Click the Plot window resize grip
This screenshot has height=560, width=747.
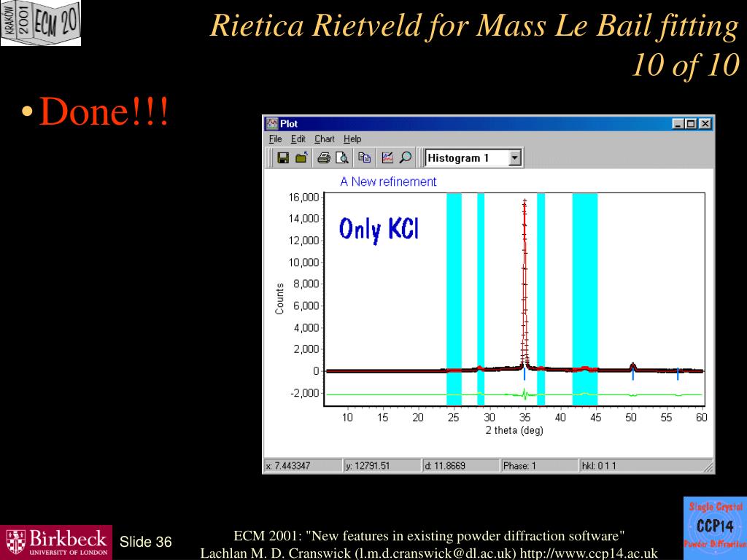pyautogui.click(x=709, y=467)
